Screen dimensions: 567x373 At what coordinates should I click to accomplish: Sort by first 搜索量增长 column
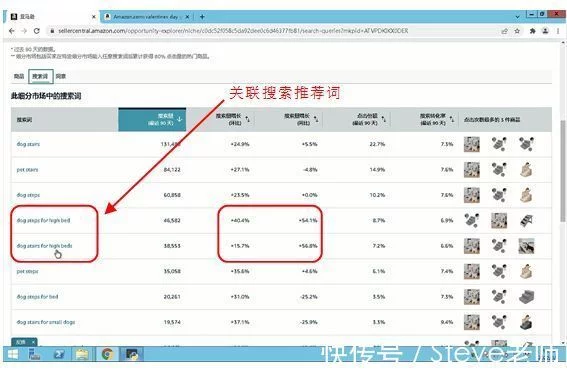click(x=233, y=119)
